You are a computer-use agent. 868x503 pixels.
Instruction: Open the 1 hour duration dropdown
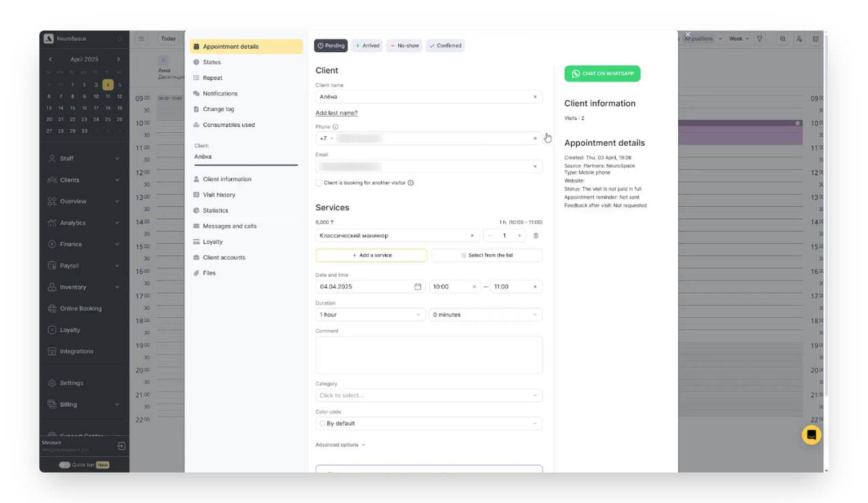coord(370,315)
